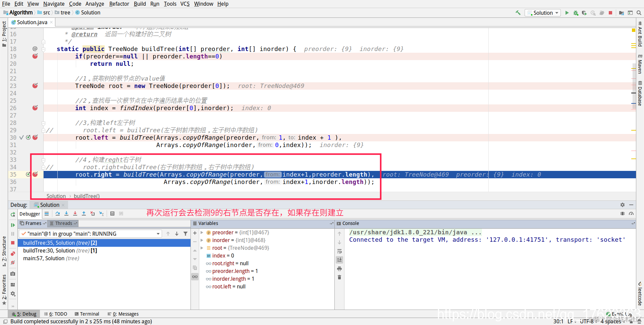Open the 0: Messages tool window

123,314
